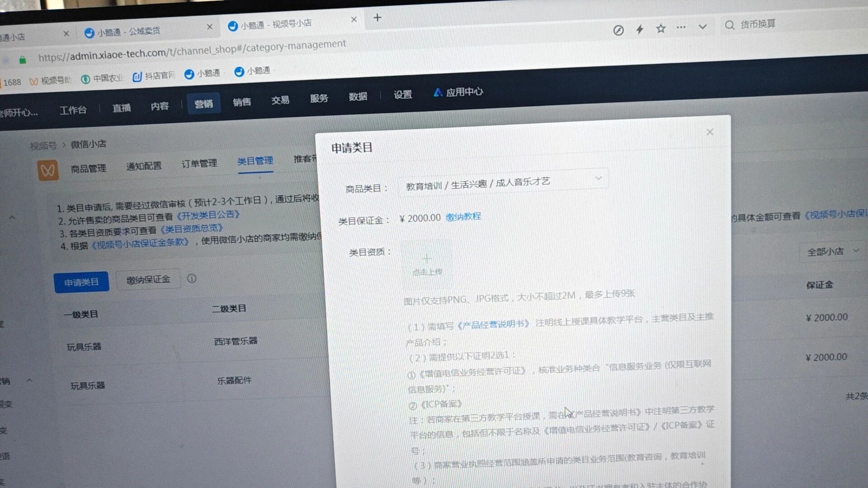Select the 订单管理 tab
The width and height of the screenshot is (868, 488).
(x=199, y=164)
